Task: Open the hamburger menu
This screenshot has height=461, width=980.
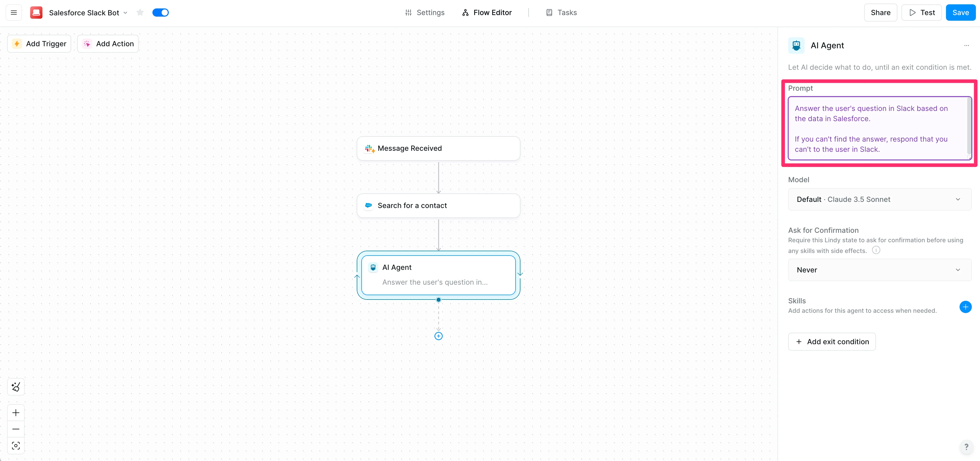Action: point(14,13)
